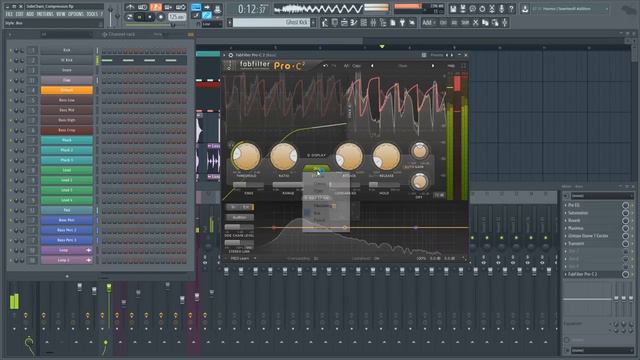640x360 pixels.
Task: Select the Pad channel button
Action: click(x=67, y=210)
